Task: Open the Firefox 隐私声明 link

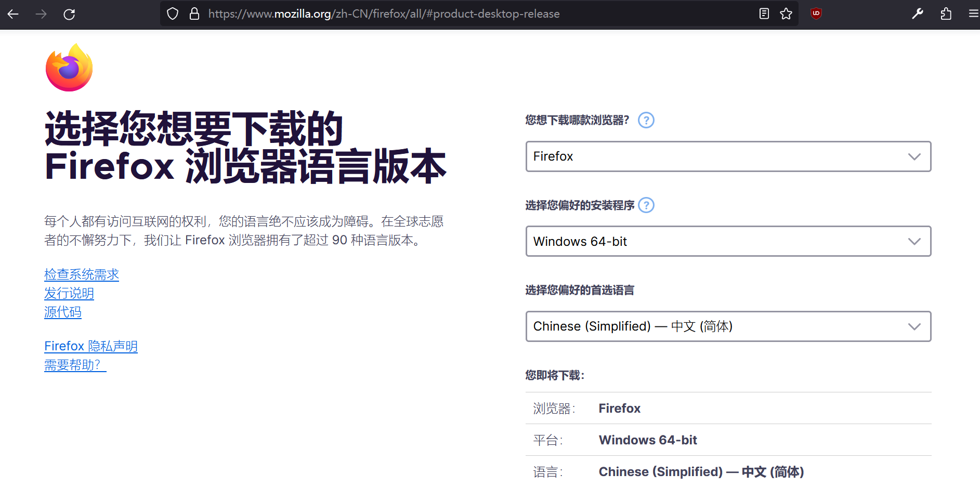Action: click(x=91, y=346)
